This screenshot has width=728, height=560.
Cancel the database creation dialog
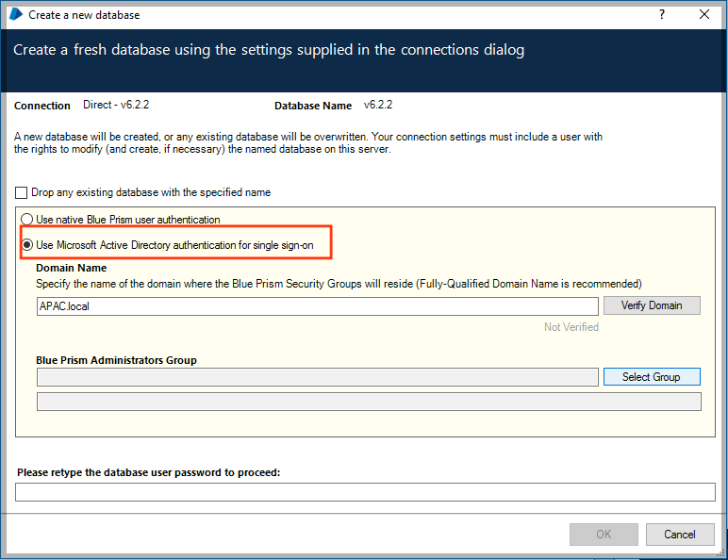click(x=679, y=534)
